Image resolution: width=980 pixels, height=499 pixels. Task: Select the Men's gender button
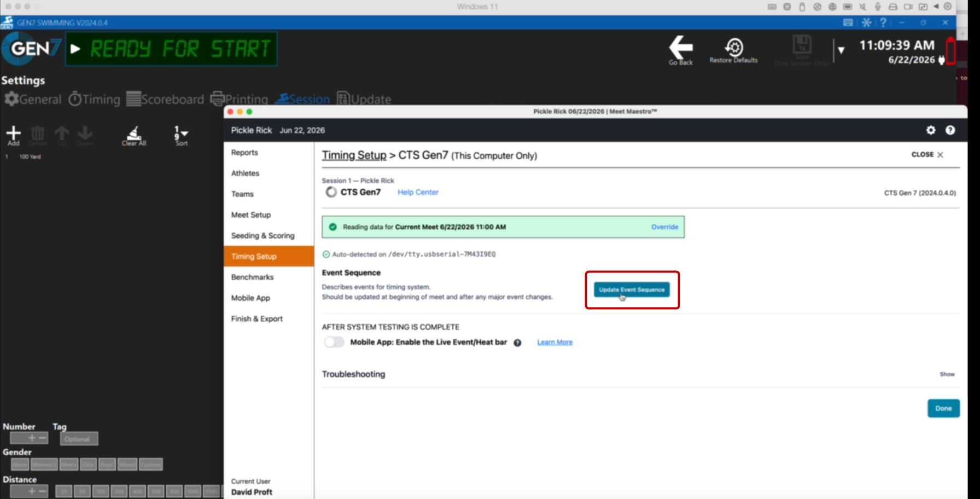pyautogui.click(x=69, y=465)
